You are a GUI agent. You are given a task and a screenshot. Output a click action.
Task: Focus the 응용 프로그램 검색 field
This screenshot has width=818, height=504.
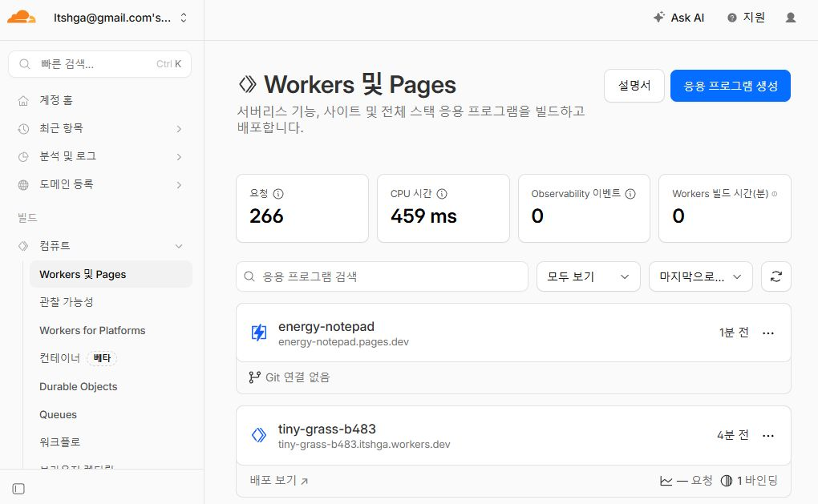coord(382,276)
